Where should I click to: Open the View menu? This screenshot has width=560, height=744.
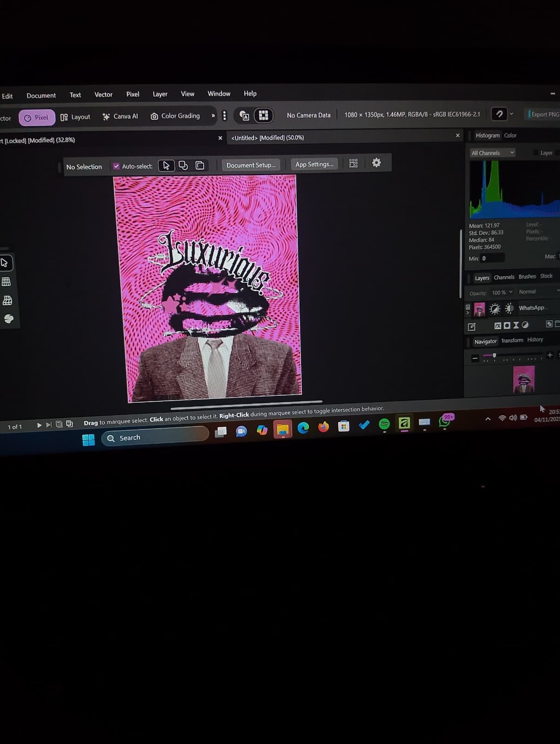tap(187, 93)
